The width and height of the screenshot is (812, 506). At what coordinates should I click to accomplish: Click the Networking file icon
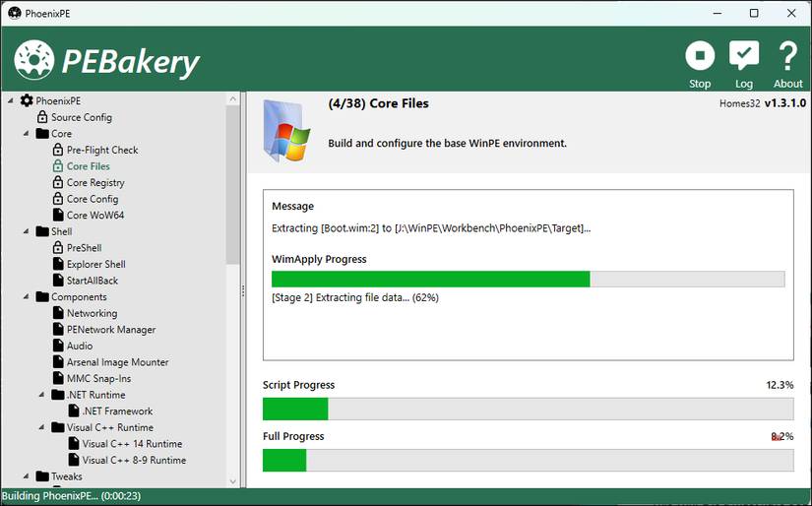[x=58, y=313]
